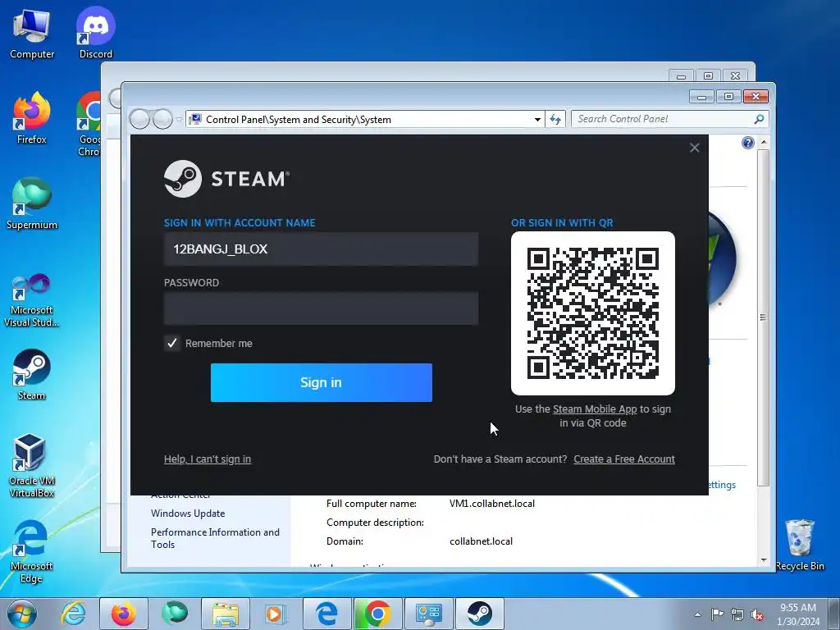Viewport: 840px width, 630px height.
Task: Click the blue Sign in button
Action: (x=322, y=382)
